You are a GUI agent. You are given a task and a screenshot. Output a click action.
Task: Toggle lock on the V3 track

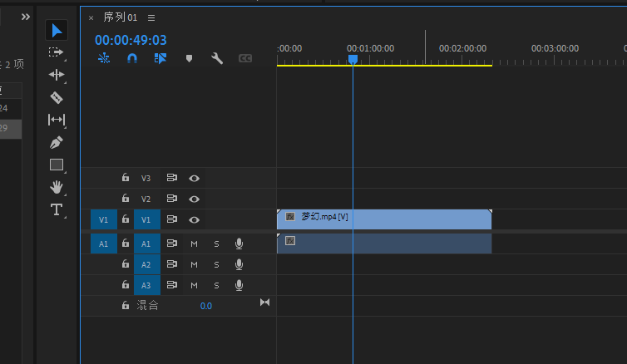click(125, 178)
